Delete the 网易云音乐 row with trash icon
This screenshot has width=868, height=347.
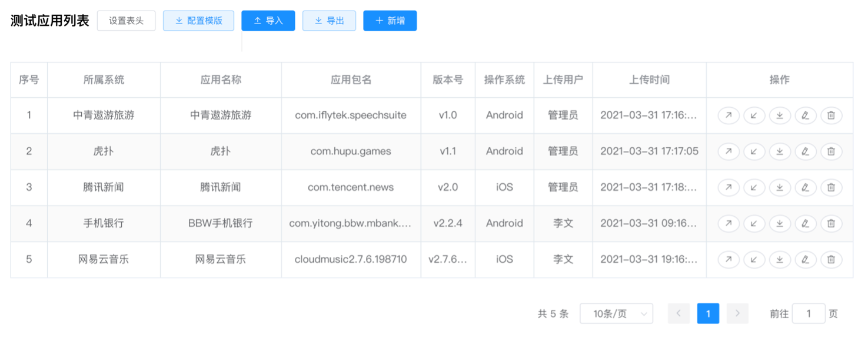pos(831,259)
